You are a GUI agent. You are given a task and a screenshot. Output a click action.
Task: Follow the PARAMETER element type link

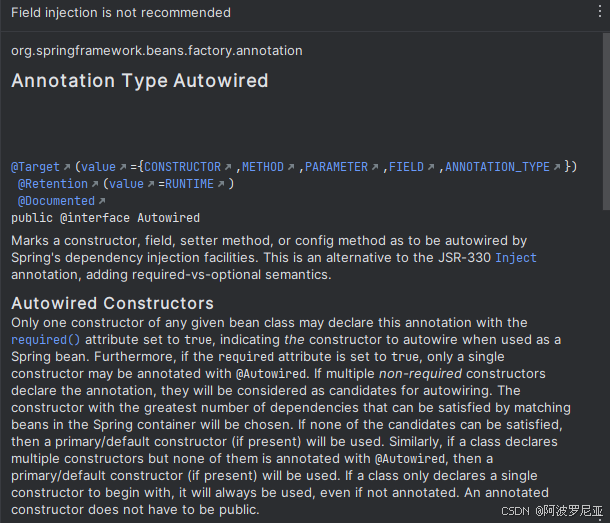coord(337,167)
